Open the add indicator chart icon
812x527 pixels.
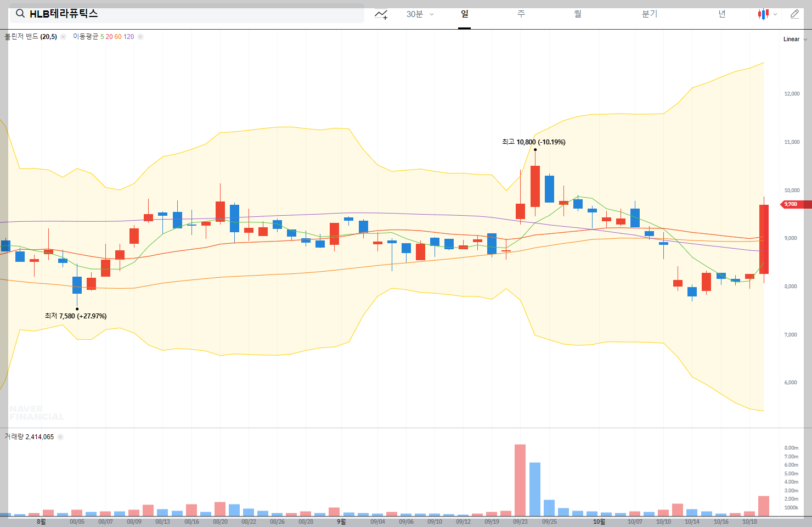pyautogui.click(x=381, y=14)
